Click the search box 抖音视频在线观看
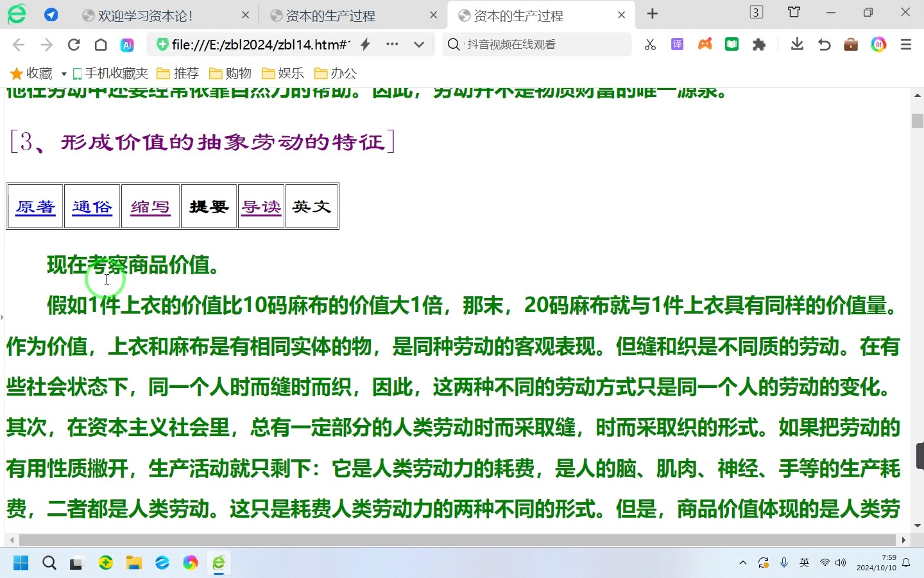924x578 pixels. pyautogui.click(x=538, y=44)
